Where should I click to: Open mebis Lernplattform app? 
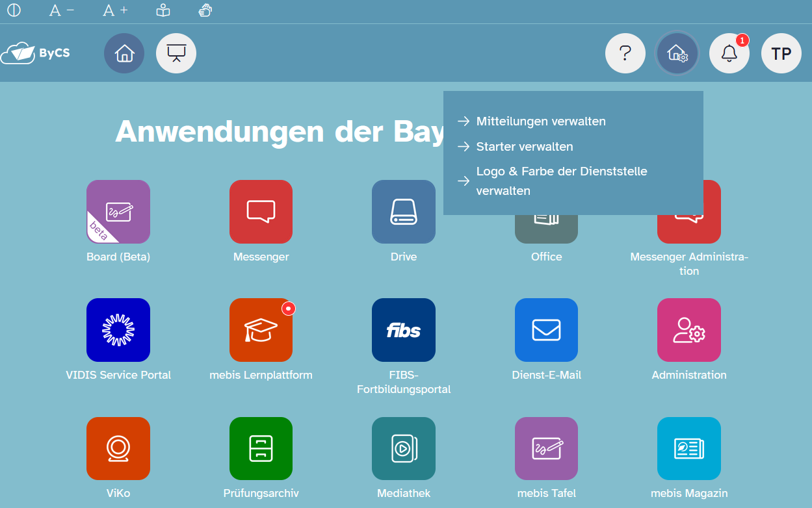[x=261, y=330]
